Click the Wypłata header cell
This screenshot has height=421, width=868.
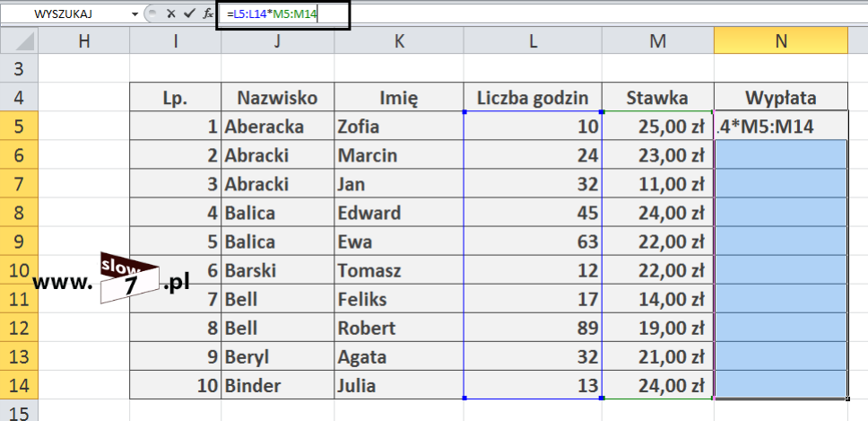(x=780, y=98)
